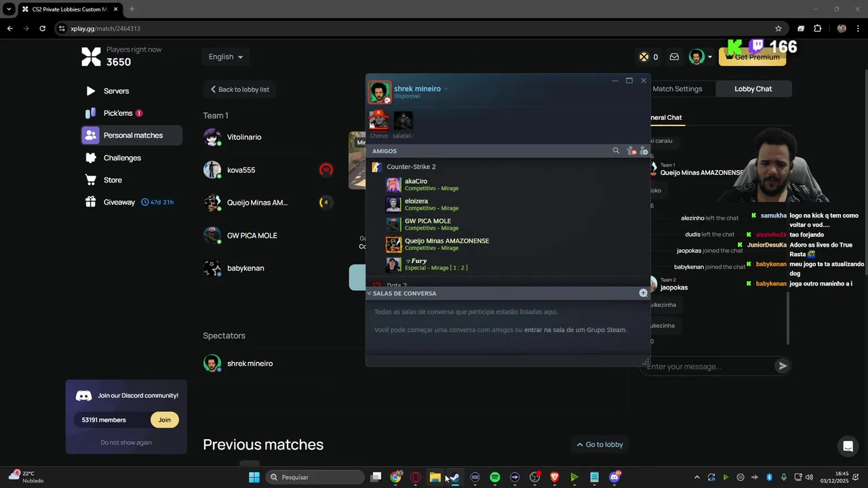
Task: Open Steam profile status dropdown arrow
Action: [446, 89]
